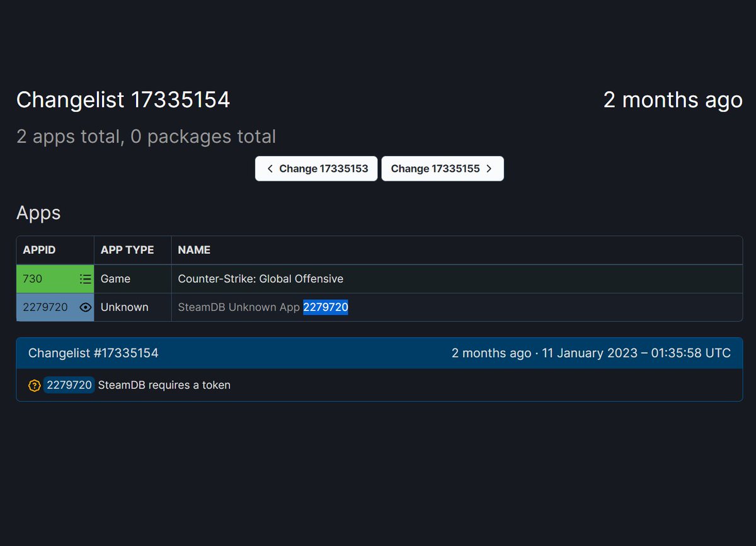Click the orange question mark badge icon
This screenshot has width=756, height=546.
(x=35, y=385)
